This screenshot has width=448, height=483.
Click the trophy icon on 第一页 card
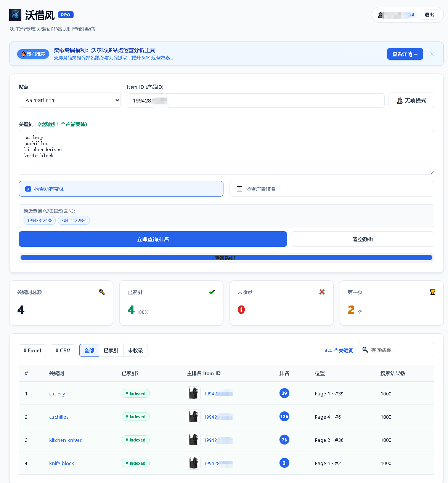coord(432,292)
